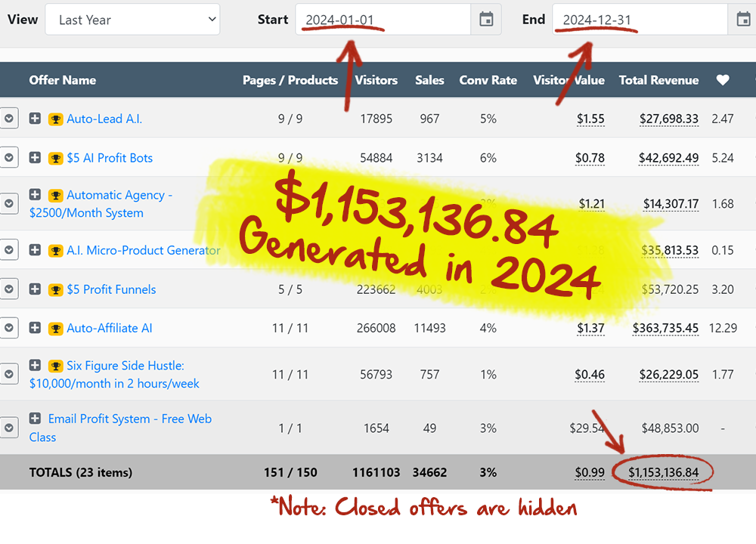This screenshot has width=756, height=544.
Task: Open the View period dropdown showing Last Year
Action: pyautogui.click(x=132, y=20)
